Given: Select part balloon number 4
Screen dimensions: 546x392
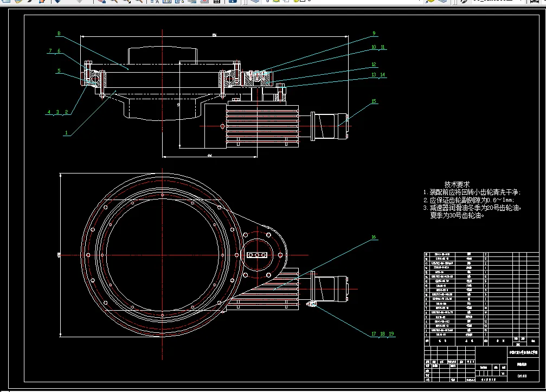Looking at the screenshot, I should click(49, 112).
